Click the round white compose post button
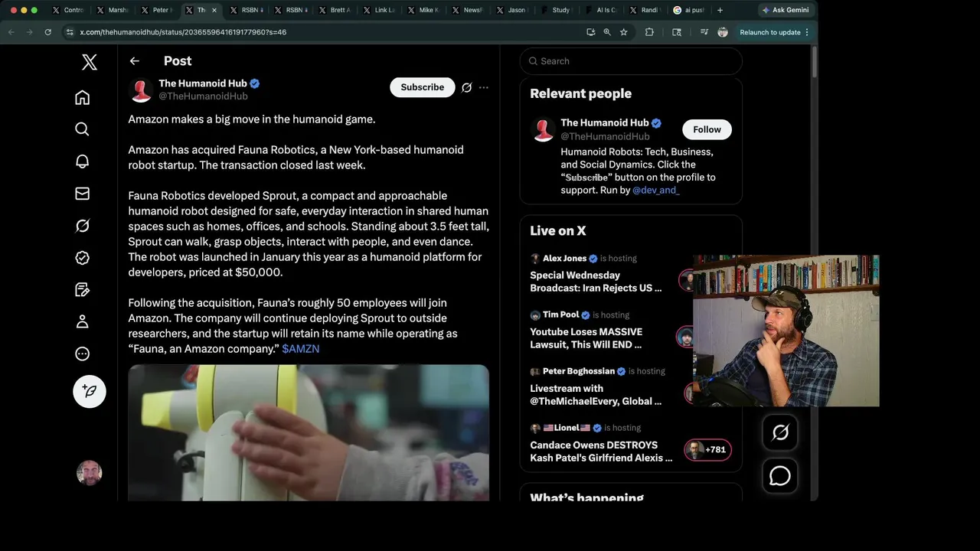 pyautogui.click(x=90, y=391)
